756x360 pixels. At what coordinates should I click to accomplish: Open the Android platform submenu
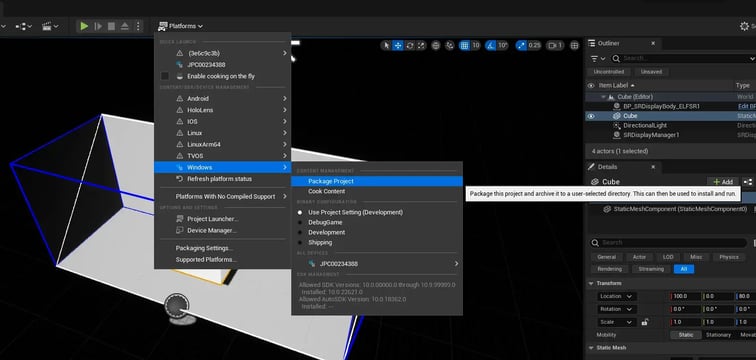click(x=222, y=98)
